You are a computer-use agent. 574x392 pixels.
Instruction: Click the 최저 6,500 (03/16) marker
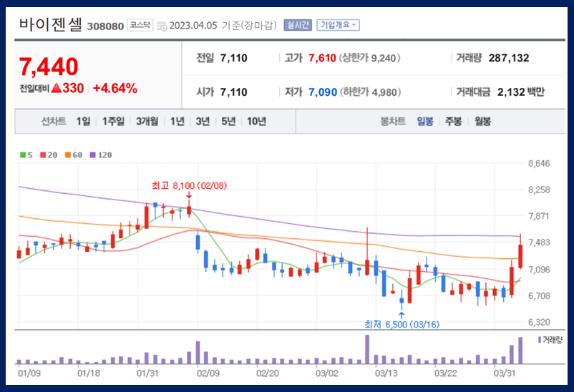[402, 324]
